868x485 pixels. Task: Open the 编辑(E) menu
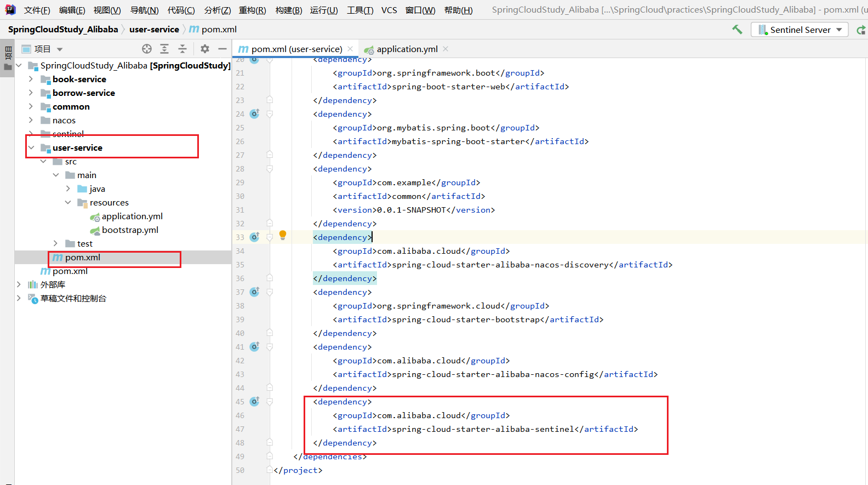(x=72, y=10)
